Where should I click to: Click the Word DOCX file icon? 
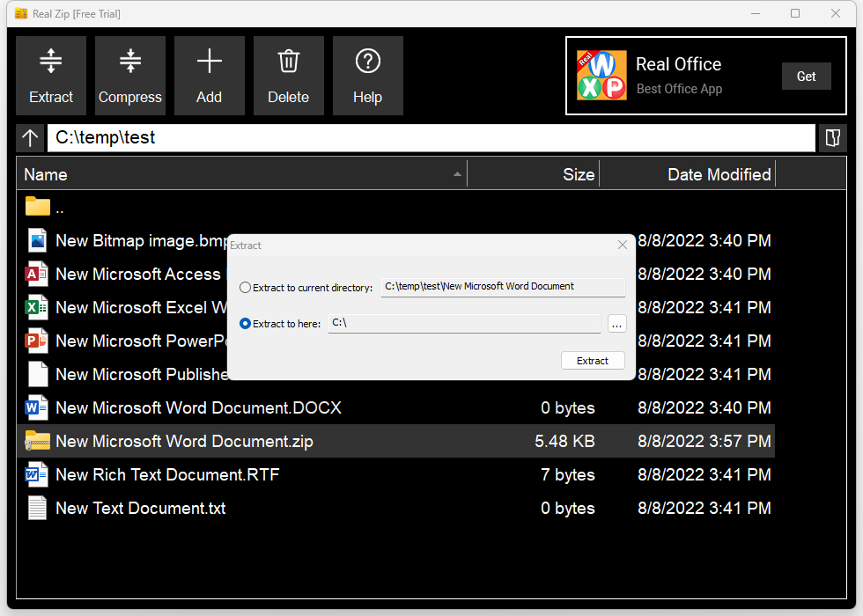coord(37,408)
